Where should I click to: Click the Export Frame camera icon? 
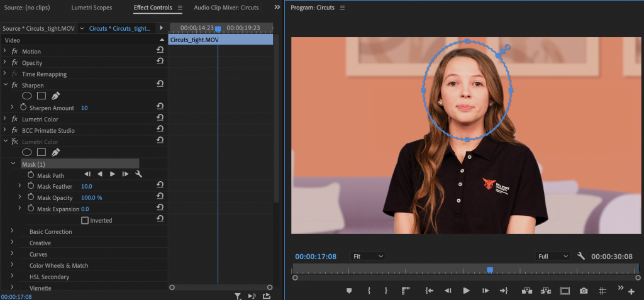(x=584, y=291)
